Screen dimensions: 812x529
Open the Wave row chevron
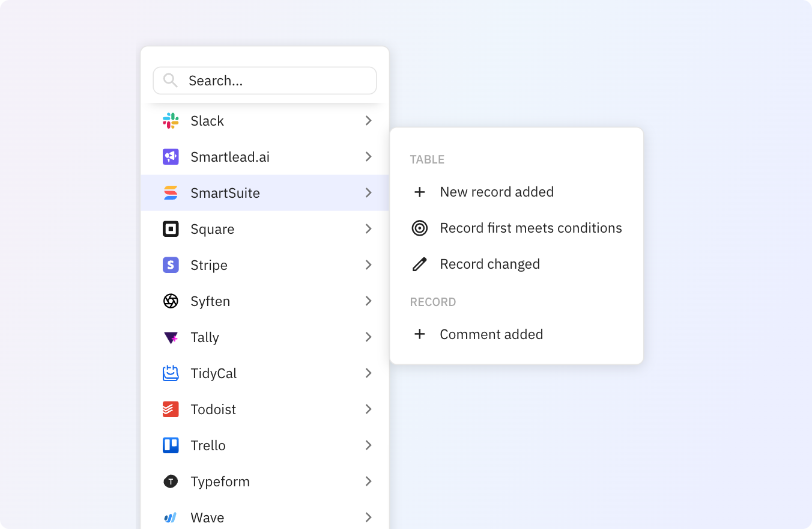pyautogui.click(x=369, y=518)
